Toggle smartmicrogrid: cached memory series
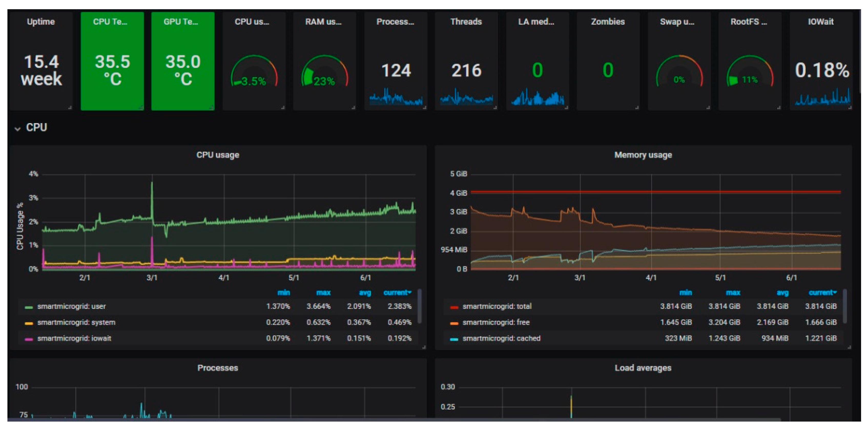This screenshot has width=868, height=429. 501,338
